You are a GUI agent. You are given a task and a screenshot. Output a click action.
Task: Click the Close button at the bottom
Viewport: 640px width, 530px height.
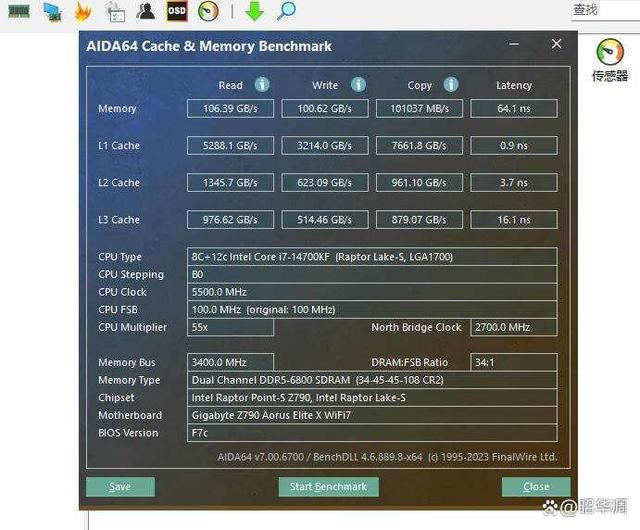point(536,487)
